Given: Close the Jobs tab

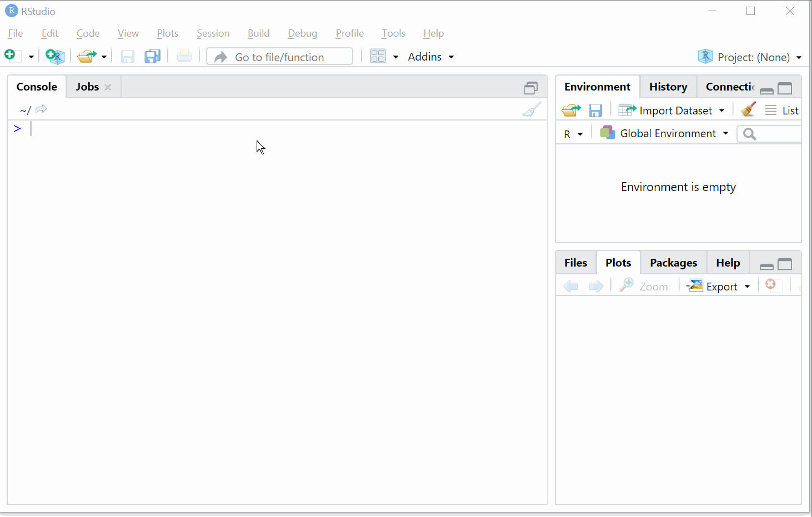Looking at the screenshot, I should coord(108,87).
